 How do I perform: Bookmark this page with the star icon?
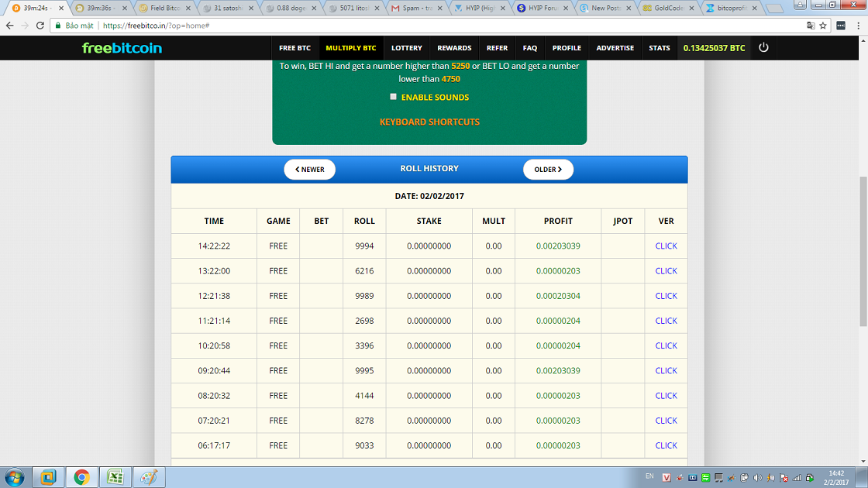[x=823, y=26]
